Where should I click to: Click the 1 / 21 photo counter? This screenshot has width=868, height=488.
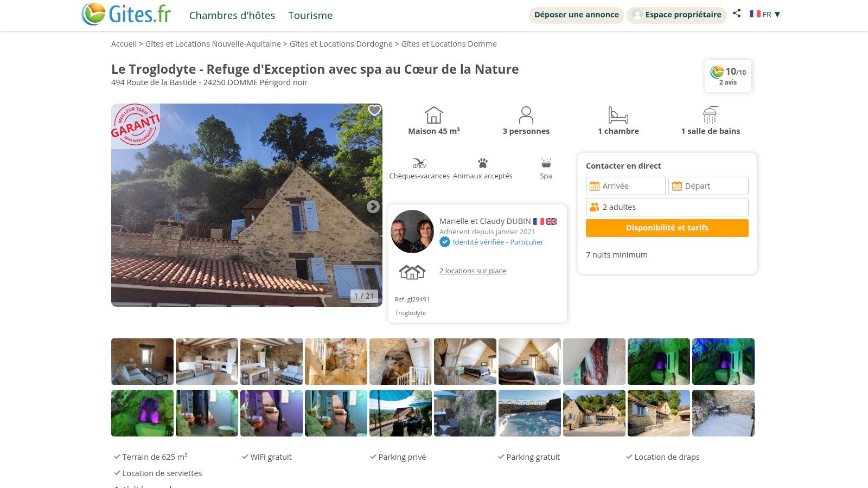364,296
